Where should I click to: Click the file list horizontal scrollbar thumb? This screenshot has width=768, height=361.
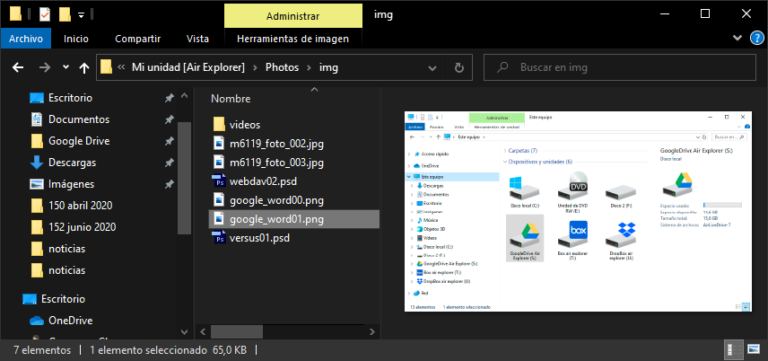237,332
